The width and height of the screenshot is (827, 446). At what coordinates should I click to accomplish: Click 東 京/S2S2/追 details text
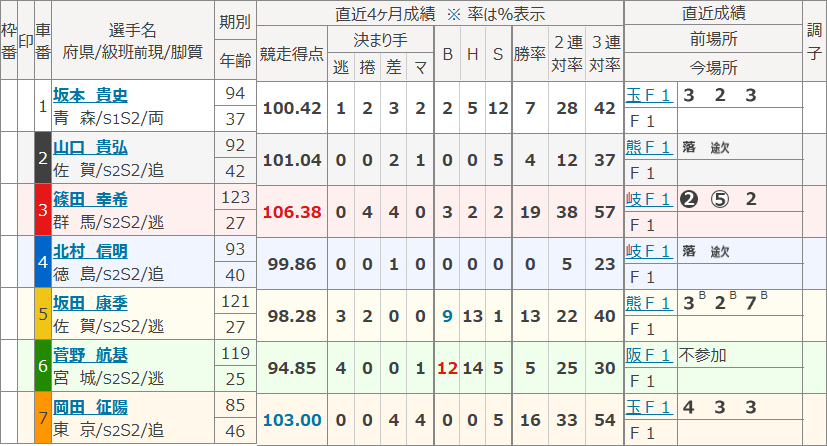pos(109,430)
